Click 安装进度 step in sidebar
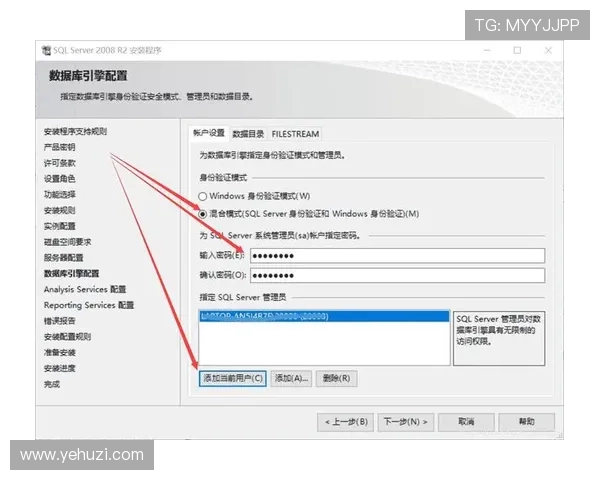Viewport: 600px width, 480px height. (60, 368)
